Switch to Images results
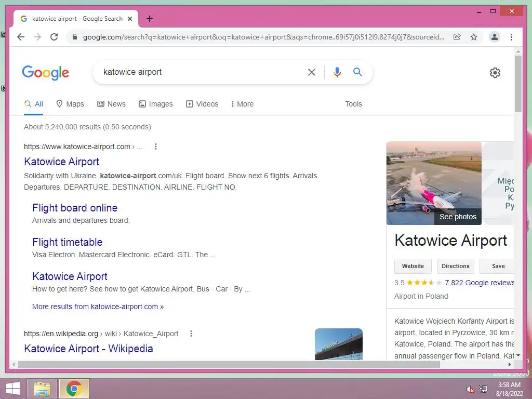 click(x=156, y=104)
